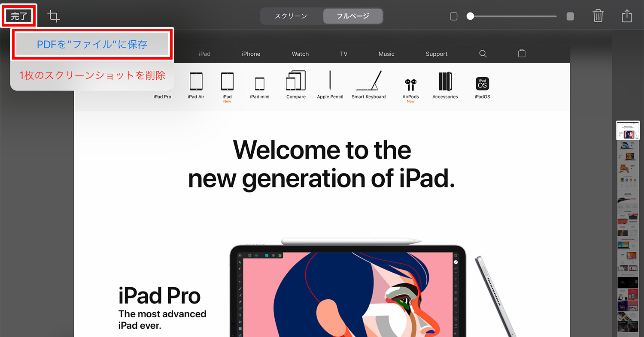Click the trash delete icon
Screen dimensions: 644x337
[x=598, y=16]
